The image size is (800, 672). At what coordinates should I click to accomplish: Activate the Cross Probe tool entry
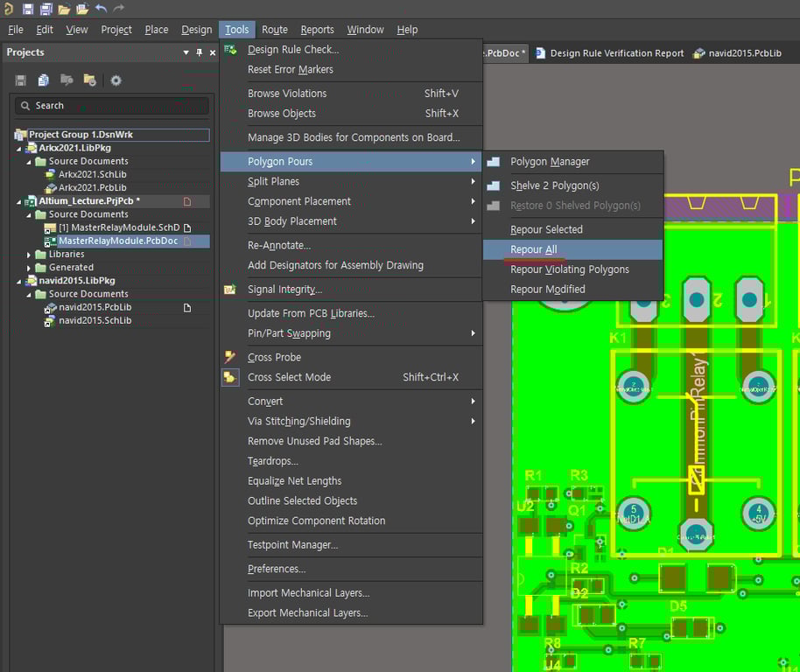(274, 357)
